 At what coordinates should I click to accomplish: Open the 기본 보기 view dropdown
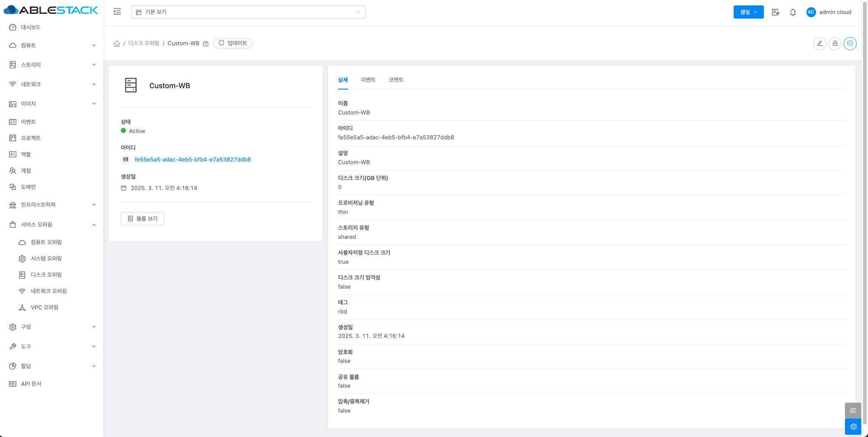pyautogui.click(x=248, y=12)
